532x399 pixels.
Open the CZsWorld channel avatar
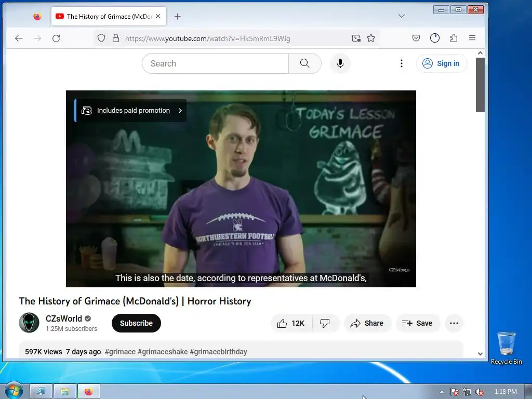click(29, 323)
